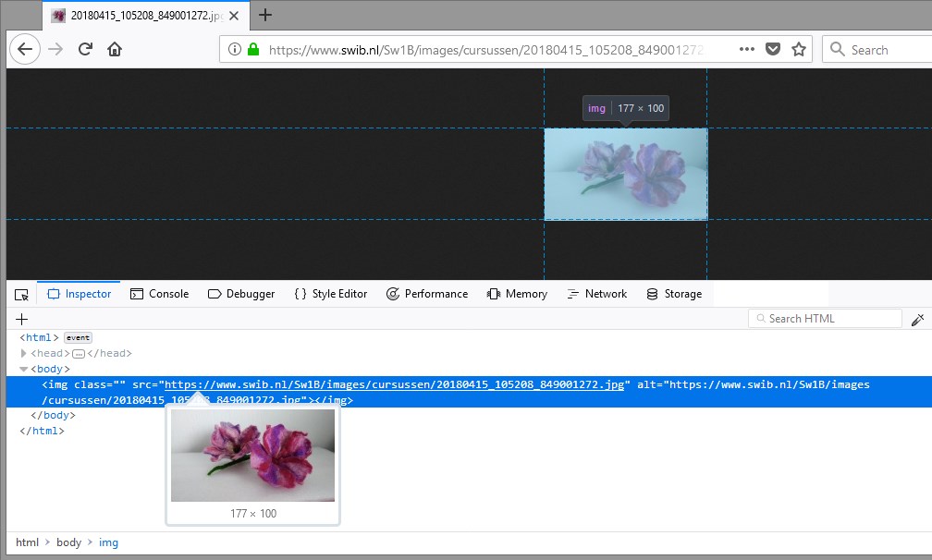Screen dimensions: 932x560
Task: Click the img breadcrumb
Action: [x=108, y=542]
